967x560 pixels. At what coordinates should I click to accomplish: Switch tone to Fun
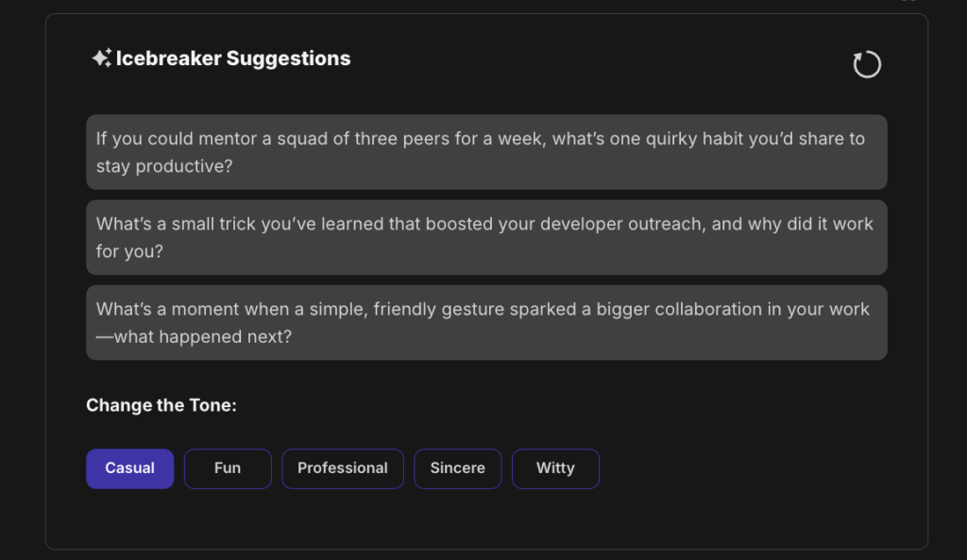point(228,468)
